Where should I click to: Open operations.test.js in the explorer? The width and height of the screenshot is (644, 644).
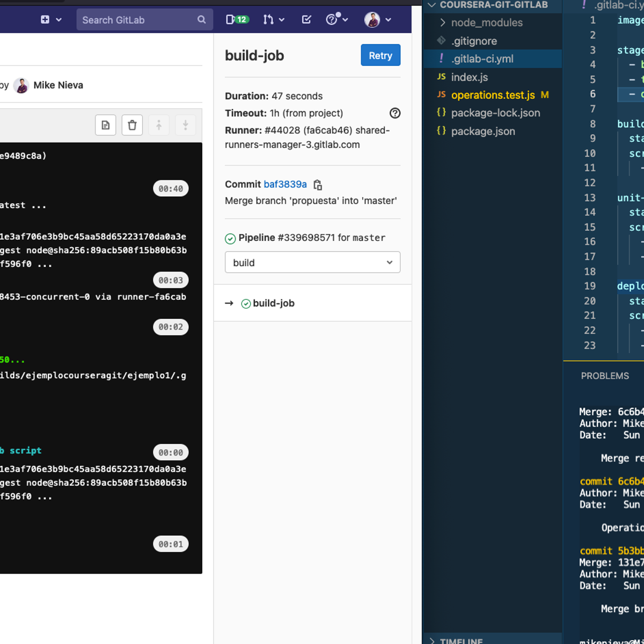click(493, 95)
